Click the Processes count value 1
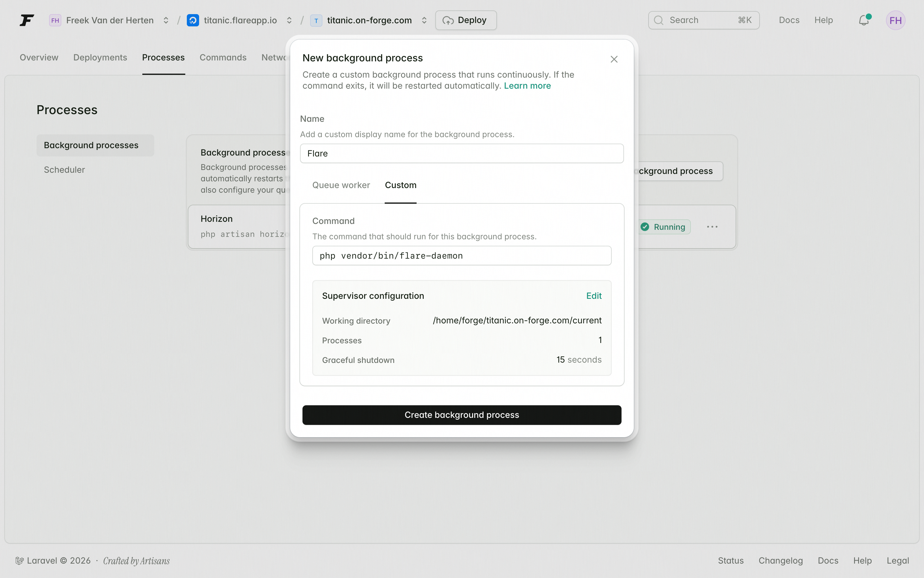The width and height of the screenshot is (924, 578). 600,340
